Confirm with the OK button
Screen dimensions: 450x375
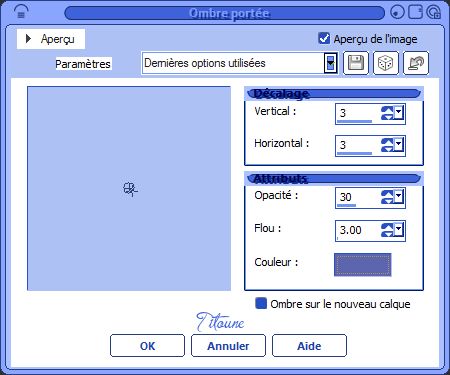point(147,346)
